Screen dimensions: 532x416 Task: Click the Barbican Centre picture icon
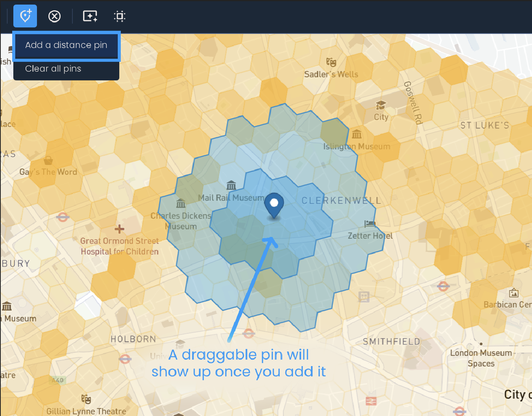(514, 293)
